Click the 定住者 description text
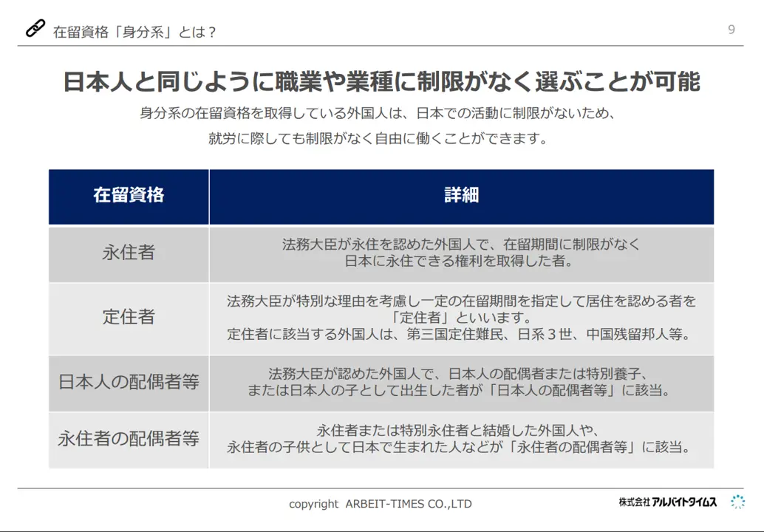The height and width of the screenshot is (532, 764). 461,318
